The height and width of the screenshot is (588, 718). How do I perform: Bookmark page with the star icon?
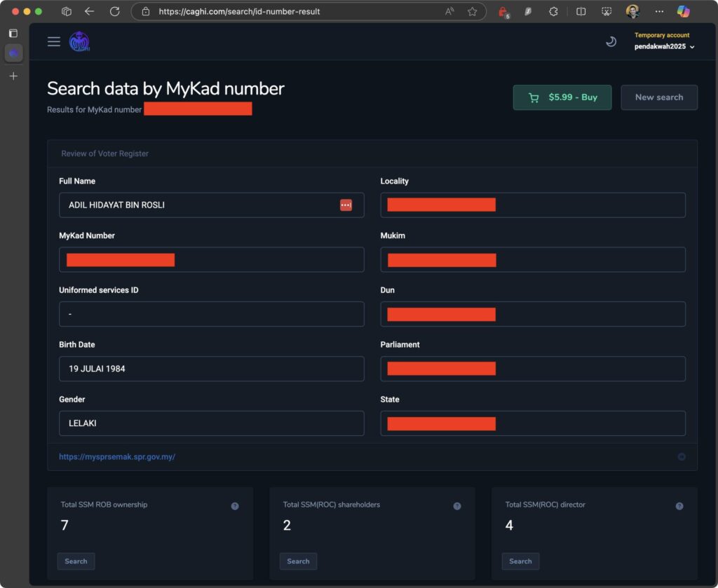point(472,11)
